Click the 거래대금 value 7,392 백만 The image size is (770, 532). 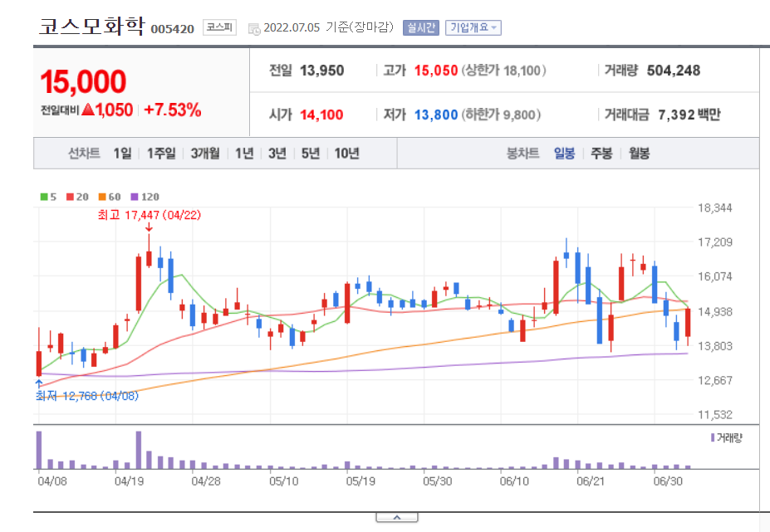(689, 115)
